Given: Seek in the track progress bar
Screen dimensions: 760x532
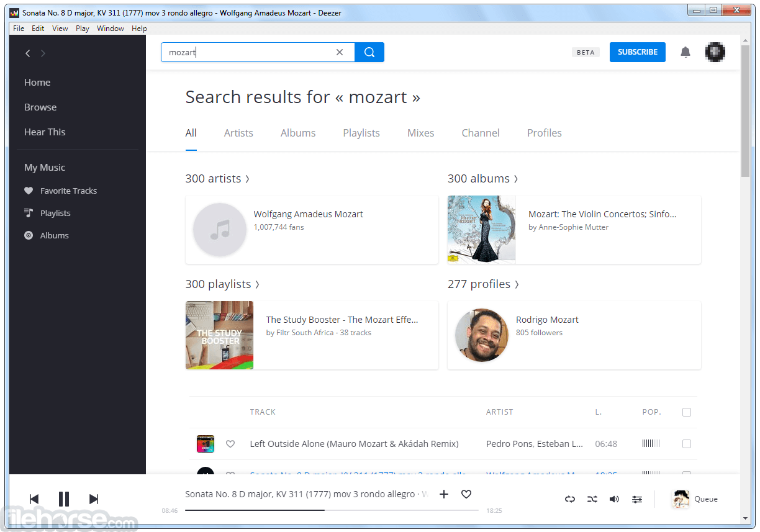Looking at the screenshot, I should coord(332,510).
